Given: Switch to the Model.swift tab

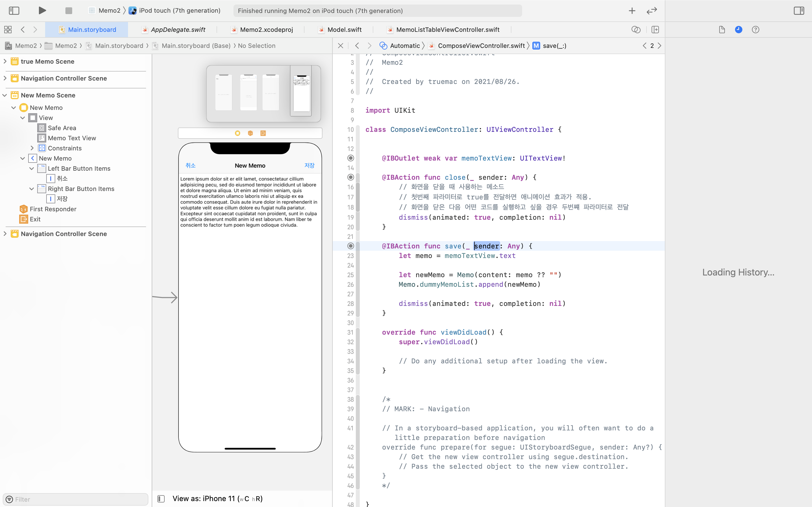Looking at the screenshot, I should click(344, 30).
